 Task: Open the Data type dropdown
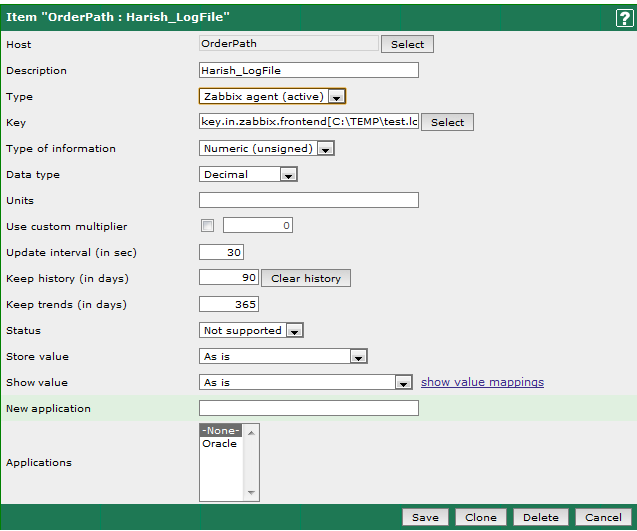[249, 175]
